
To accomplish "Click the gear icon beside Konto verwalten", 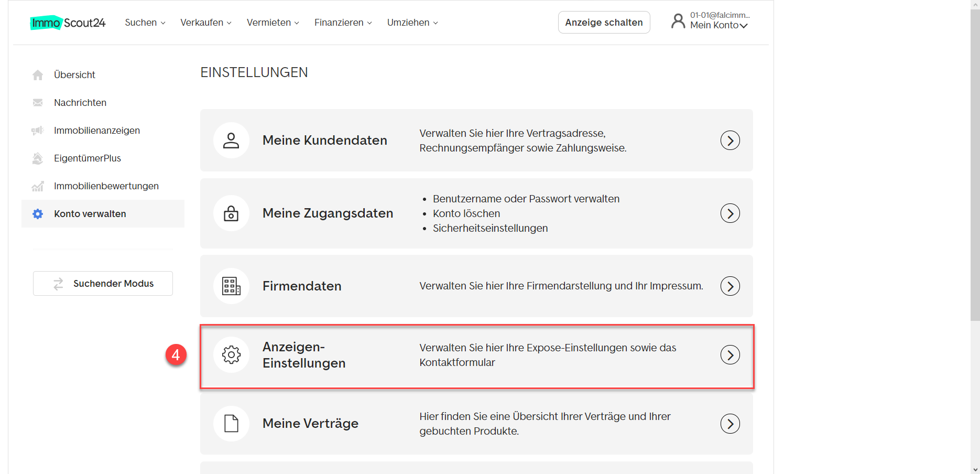I will (x=38, y=214).
